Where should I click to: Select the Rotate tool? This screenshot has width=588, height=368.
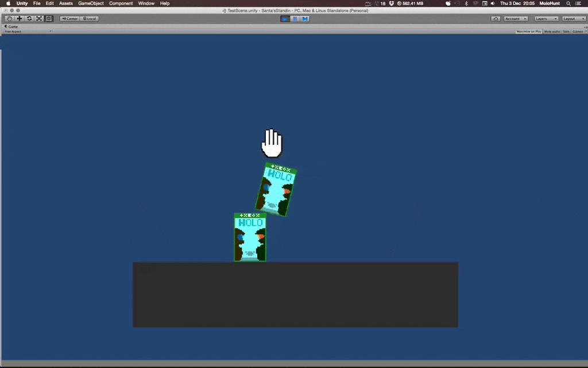click(29, 18)
